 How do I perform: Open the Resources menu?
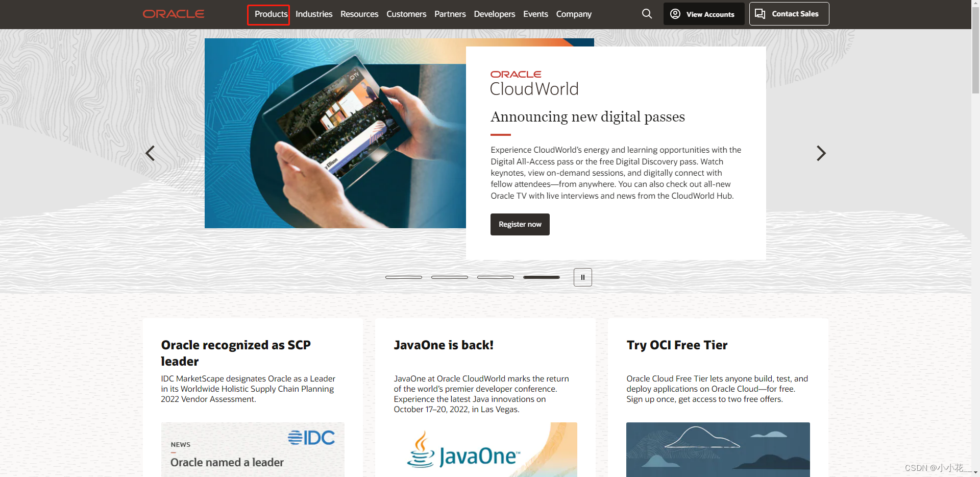359,14
